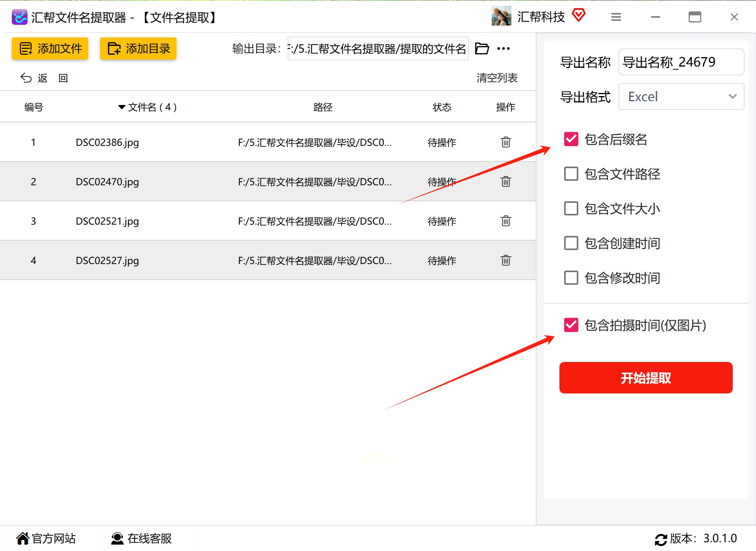Image resolution: width=756 pixels, height=551 pixels.
Task: Click the 状态 column header
Action: [442, 107]
